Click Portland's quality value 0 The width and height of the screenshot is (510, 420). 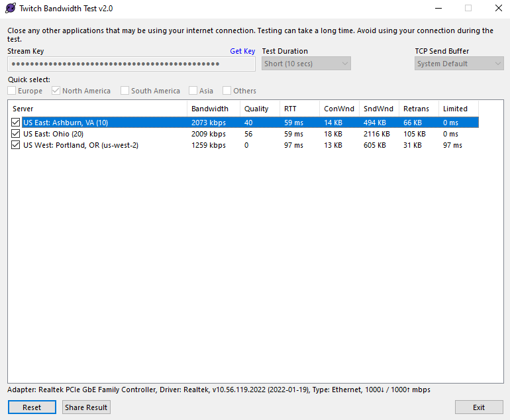tap(246, 146)
